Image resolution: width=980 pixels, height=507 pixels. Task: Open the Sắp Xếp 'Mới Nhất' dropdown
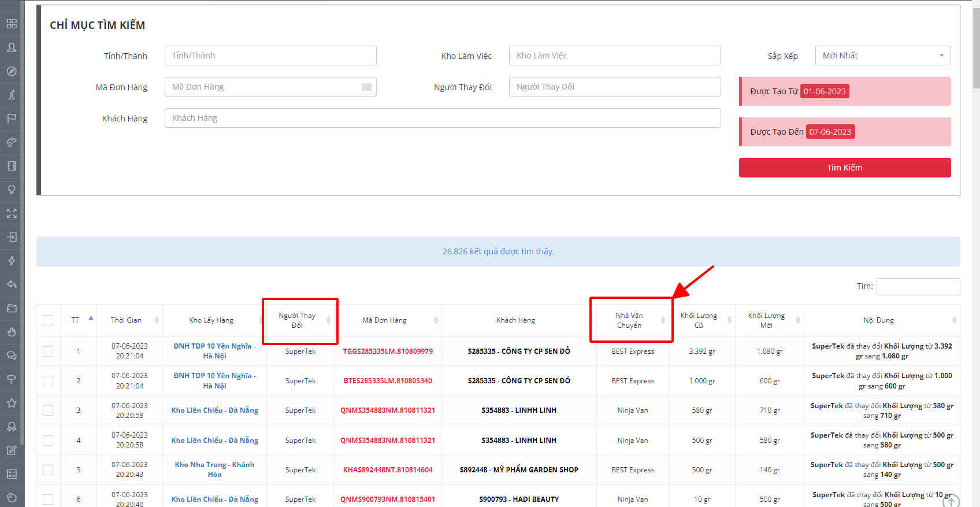tap(883, 55)
